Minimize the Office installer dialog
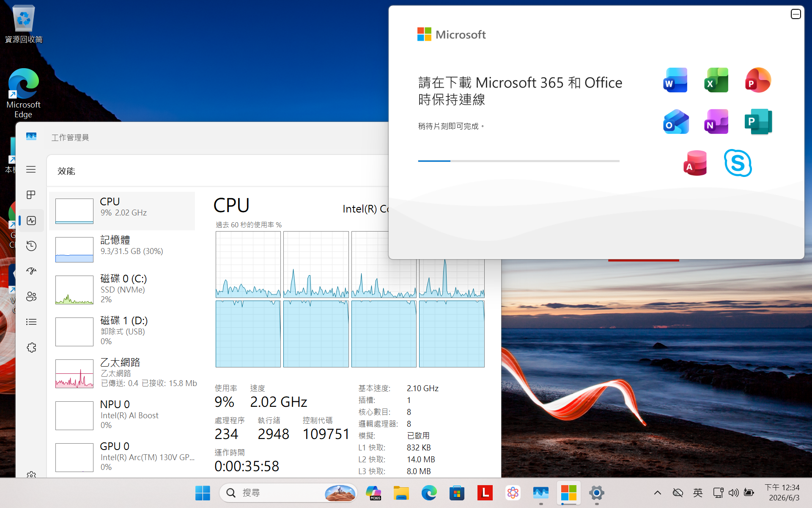 coord(796,14)
